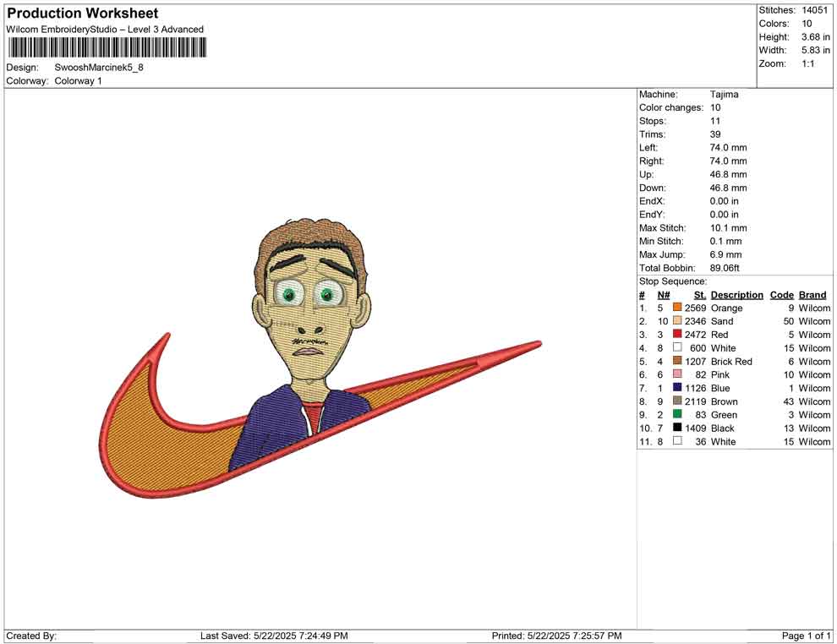Click the 'N#' column header
The height and width of the screenshot is (644, 837).
[664, 294]
